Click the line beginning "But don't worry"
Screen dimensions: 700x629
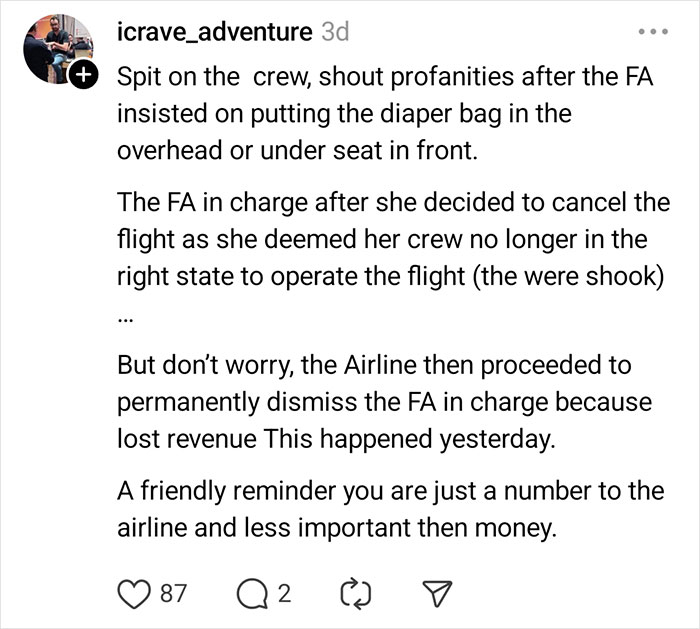click(374, 365)
